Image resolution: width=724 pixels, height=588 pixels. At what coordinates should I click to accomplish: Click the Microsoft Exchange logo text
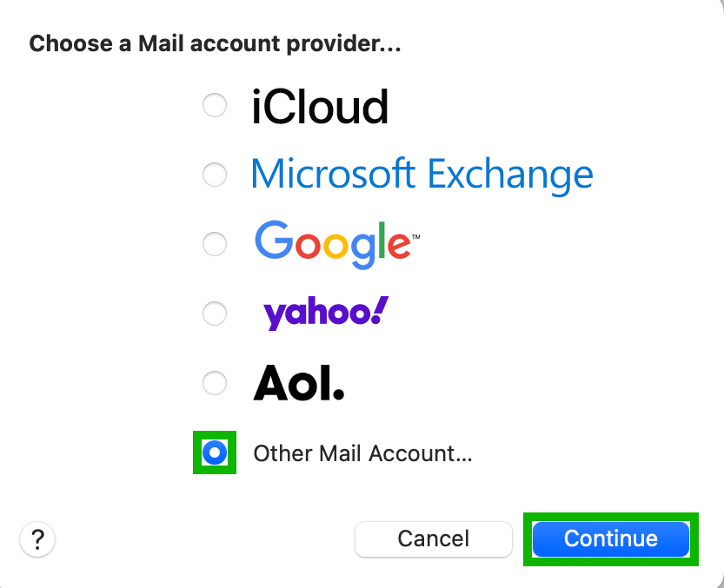422,175
